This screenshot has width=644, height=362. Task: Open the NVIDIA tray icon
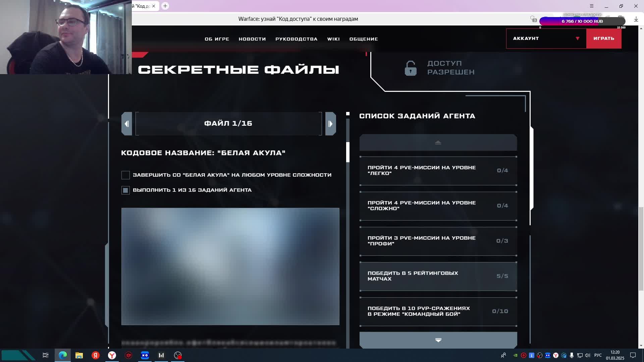click(516, 355)
